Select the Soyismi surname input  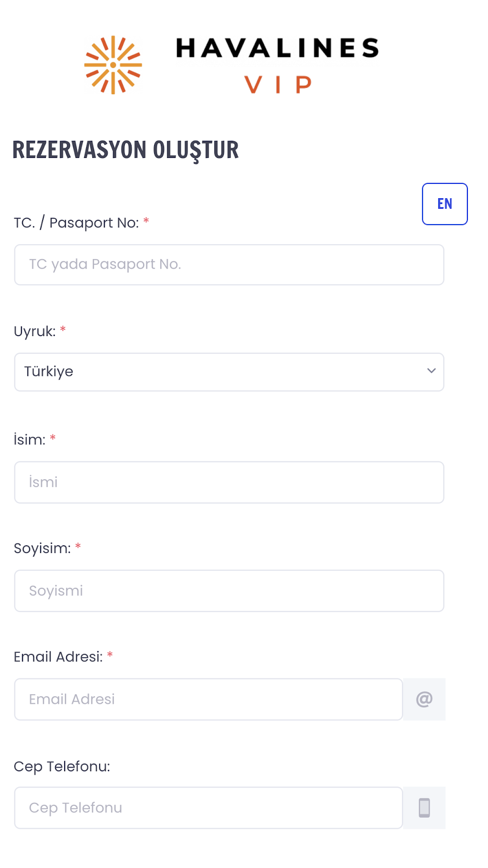point(229,591)
